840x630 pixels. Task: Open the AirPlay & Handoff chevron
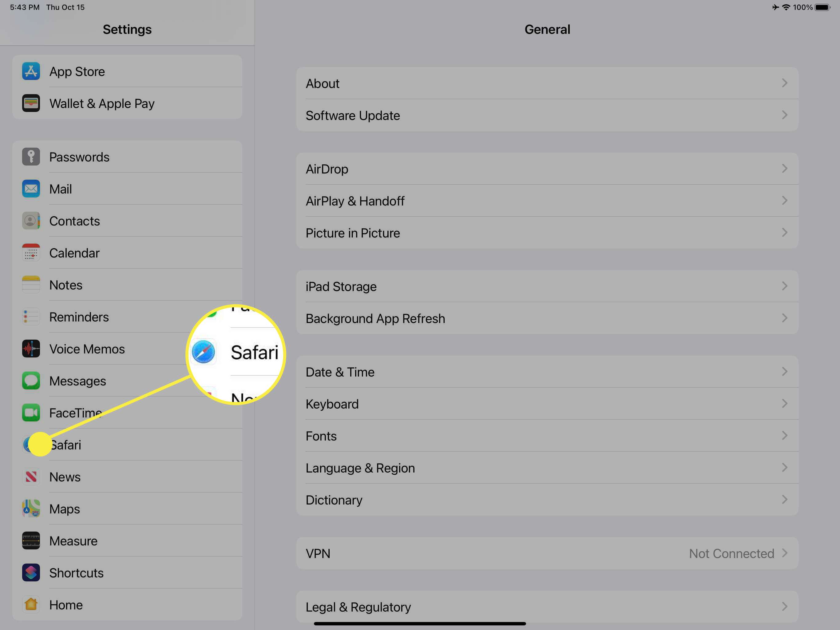(x=785, y=200)
